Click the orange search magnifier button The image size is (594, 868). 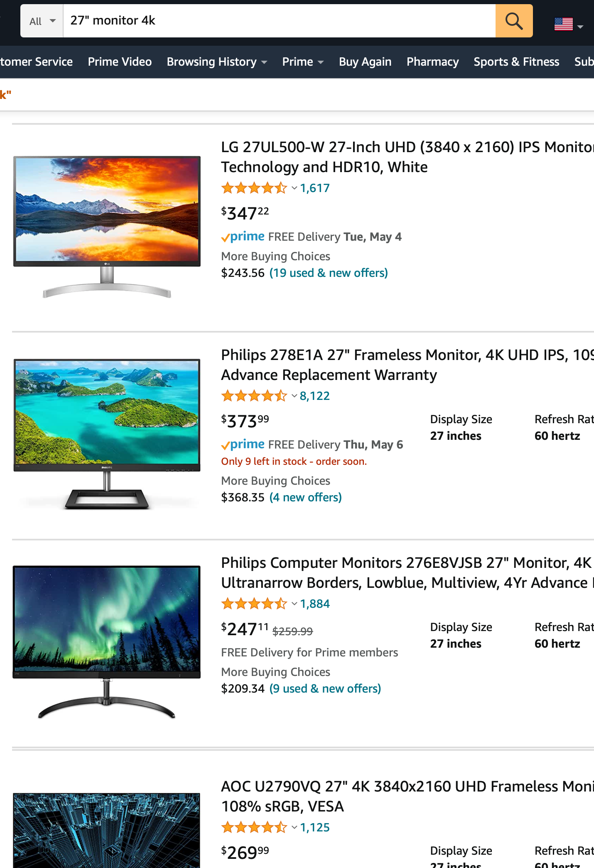click(514, 21)
